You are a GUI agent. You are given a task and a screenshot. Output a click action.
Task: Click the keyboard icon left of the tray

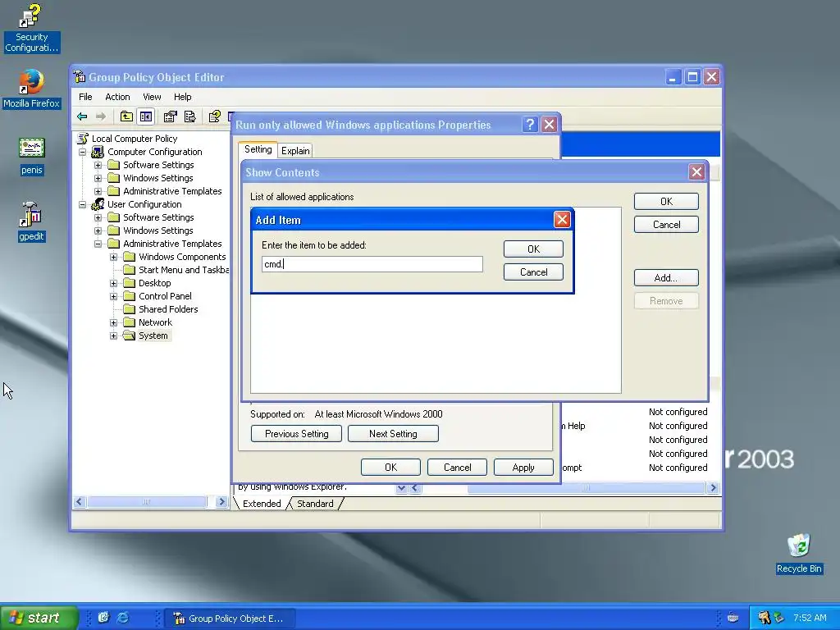[x=733, y=618]
